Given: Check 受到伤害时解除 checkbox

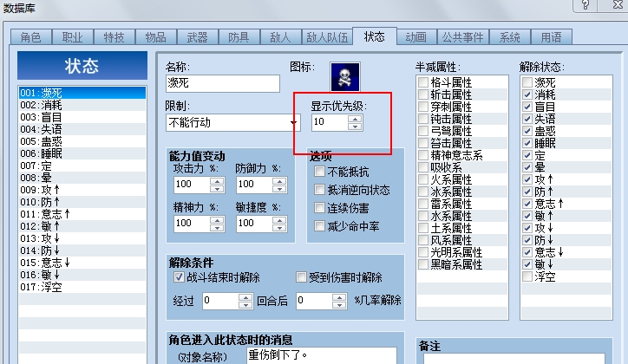Looking at the screenshot, I should (301, 276).
